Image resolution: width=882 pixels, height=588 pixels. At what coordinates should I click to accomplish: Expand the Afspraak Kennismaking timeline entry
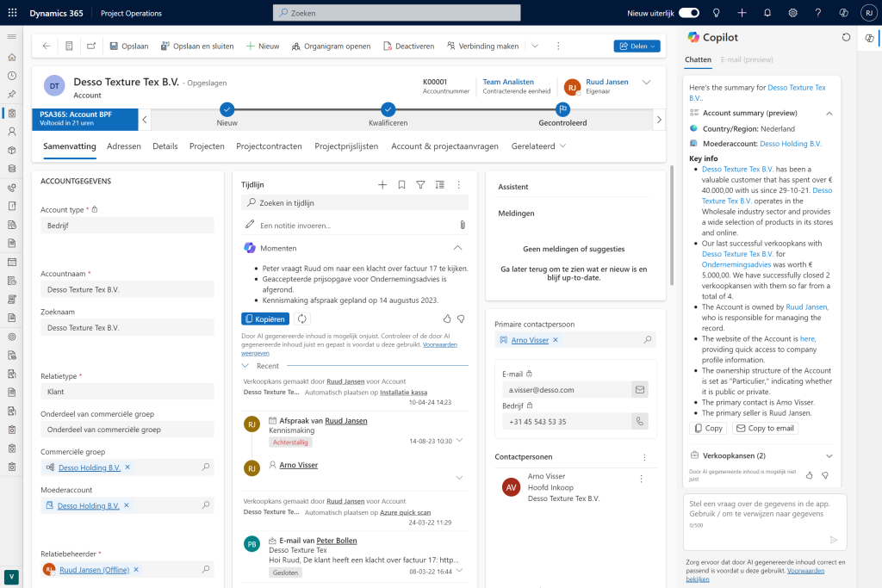tap(460, 440)
